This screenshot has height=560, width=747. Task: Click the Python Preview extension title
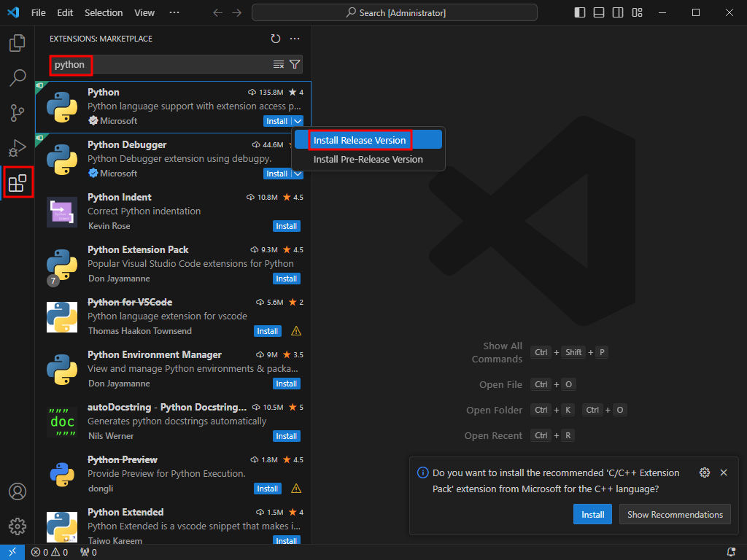(123, 459)
